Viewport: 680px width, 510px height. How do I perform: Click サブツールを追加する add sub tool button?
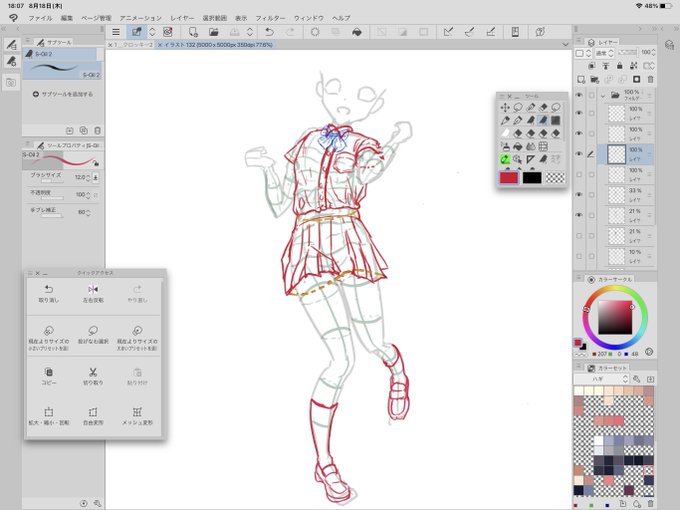tap(63, 94)
